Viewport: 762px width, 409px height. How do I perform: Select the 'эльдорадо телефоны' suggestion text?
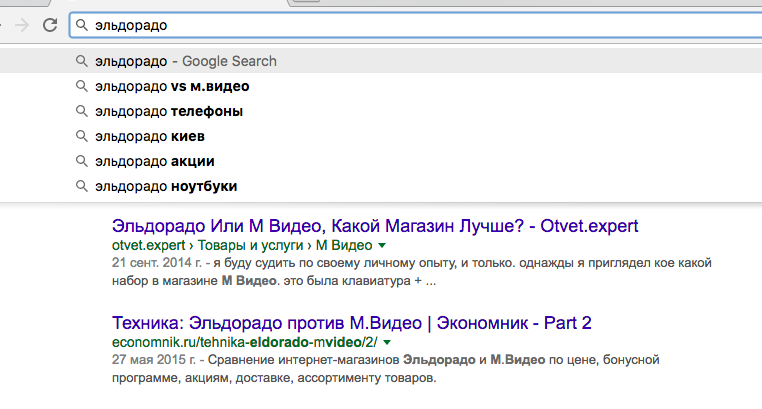pos(169,111)
